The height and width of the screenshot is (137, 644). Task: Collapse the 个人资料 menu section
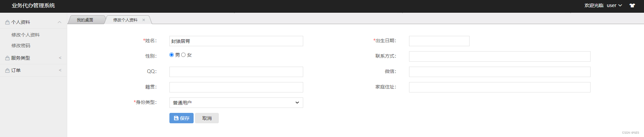pos(59,22)
